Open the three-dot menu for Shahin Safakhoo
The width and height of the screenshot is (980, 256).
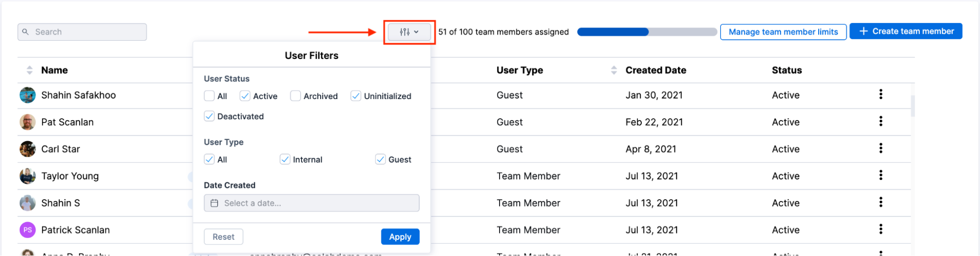pyautogui.click(x=880, y=94)
